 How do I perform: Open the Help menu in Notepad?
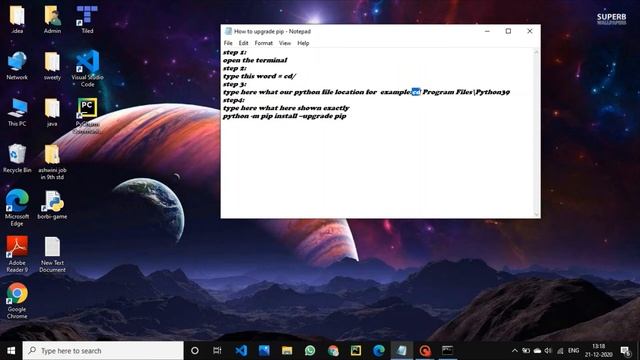point(303,43)
